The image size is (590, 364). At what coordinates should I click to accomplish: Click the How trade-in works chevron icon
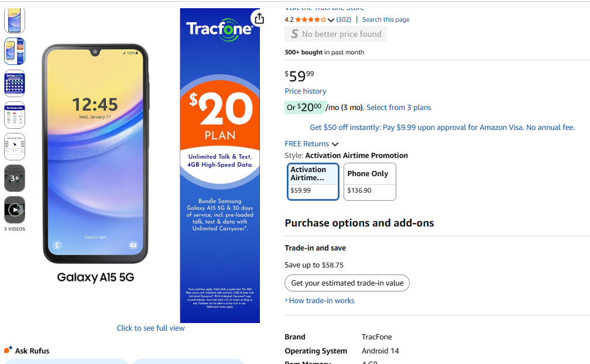pyautogui.click(x=286, y=301)
